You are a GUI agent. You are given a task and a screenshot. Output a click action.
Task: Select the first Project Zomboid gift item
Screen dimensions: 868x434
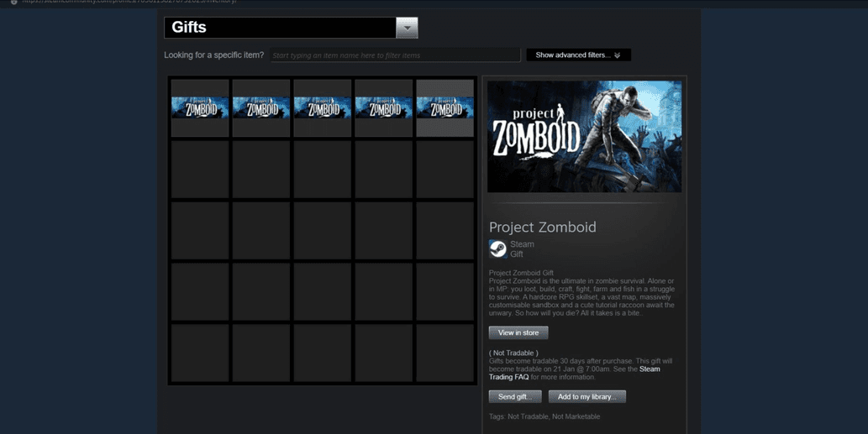[200, 107]
